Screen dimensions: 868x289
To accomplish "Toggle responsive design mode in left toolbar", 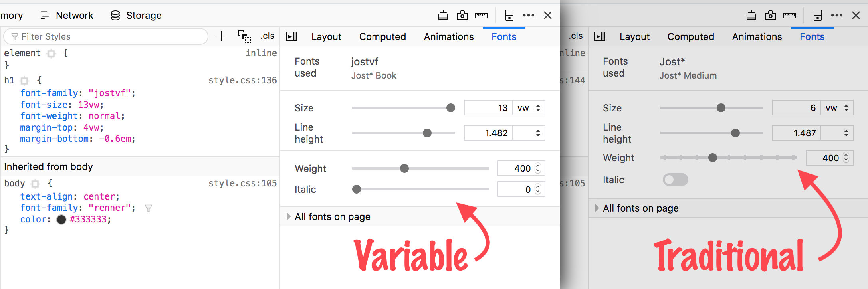I will click(509, 16).
